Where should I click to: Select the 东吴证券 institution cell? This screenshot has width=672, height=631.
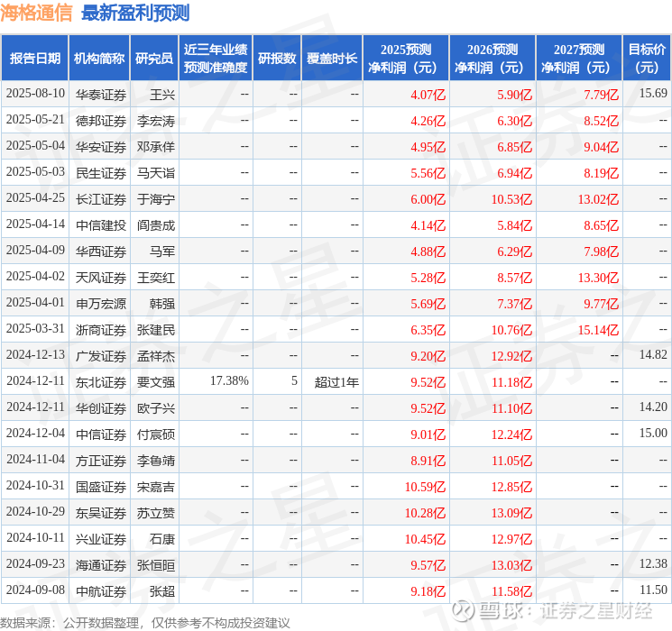(x=101, y=513)
